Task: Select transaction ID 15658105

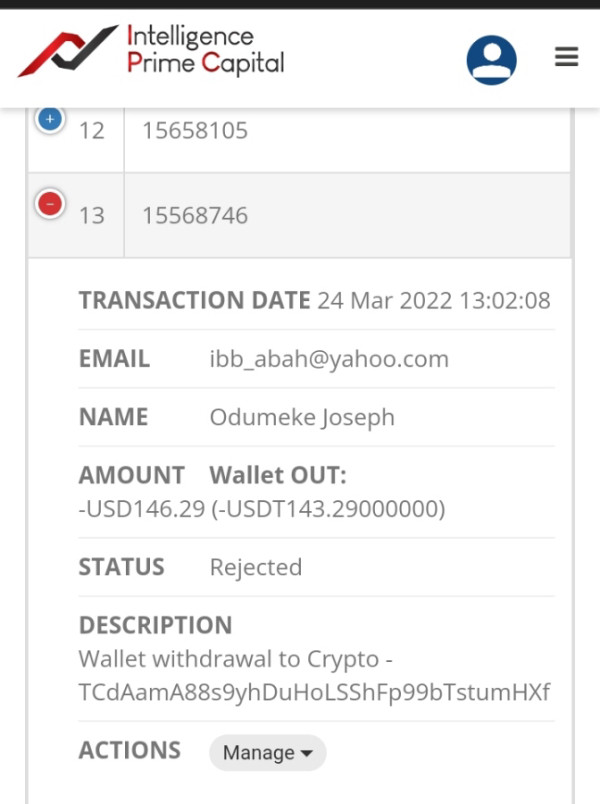Action: 195,131
